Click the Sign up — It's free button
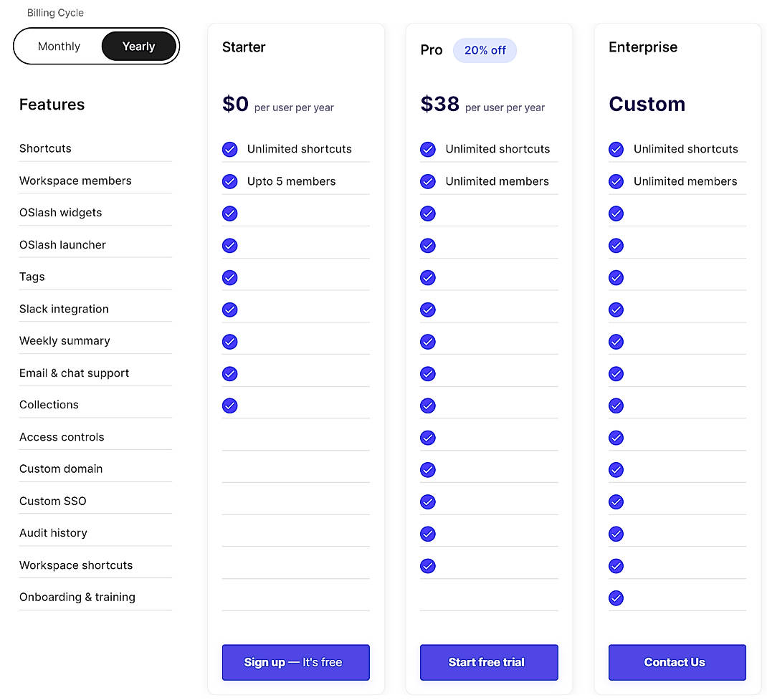The image size is (767, 700). pos(295,662)
